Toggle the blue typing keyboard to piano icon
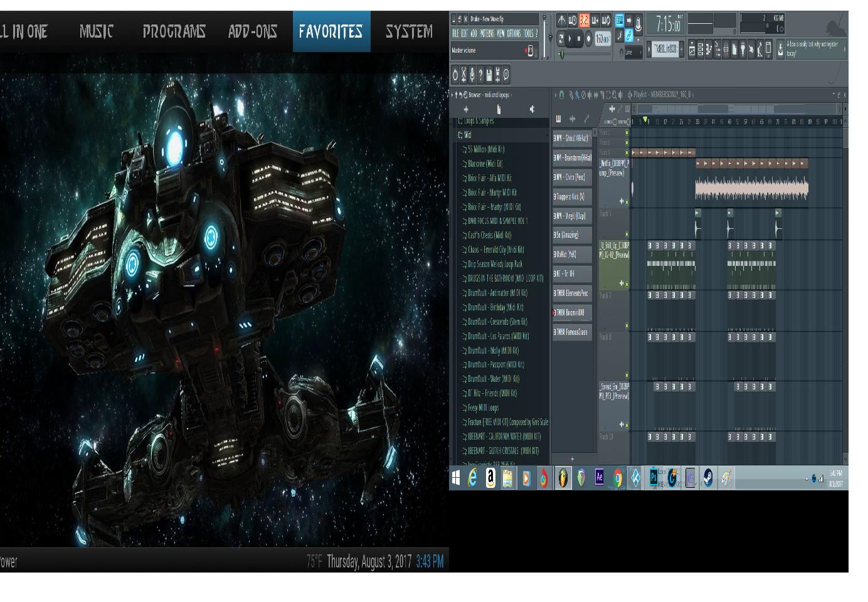 (x=619, y=21)
